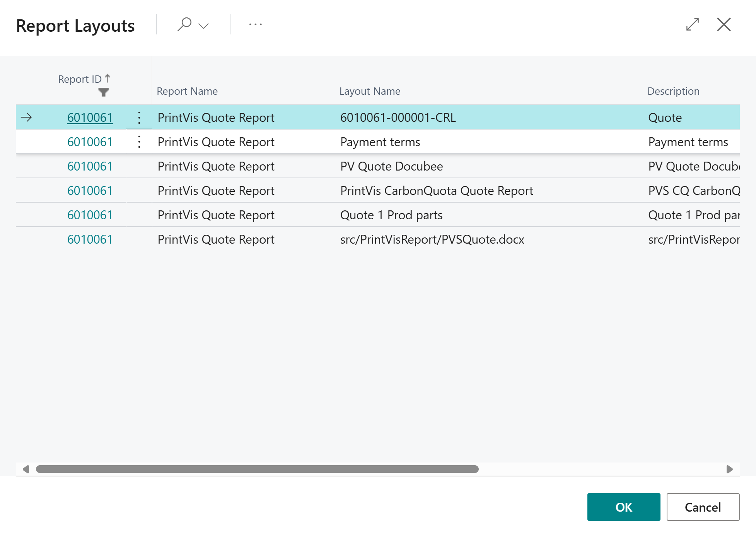The width and height of the screenshot is (756, 536).
Task: Click the Description column header
Action: (x=673, y=91)
